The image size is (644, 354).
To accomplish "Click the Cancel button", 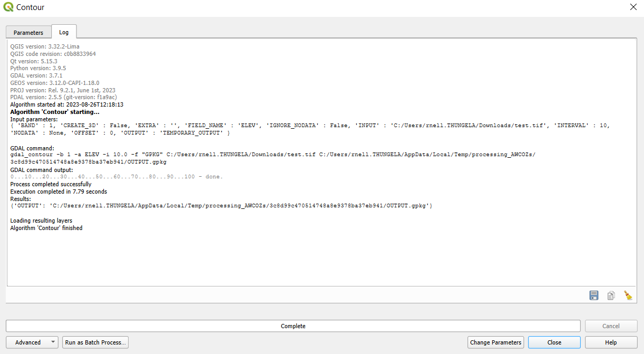I will pos(610,326).
